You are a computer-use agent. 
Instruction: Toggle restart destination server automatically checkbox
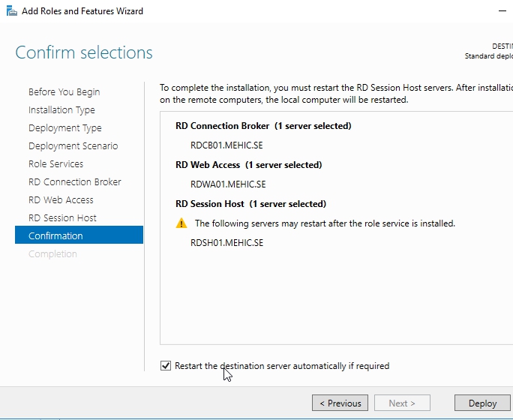[x=166, y=366]
